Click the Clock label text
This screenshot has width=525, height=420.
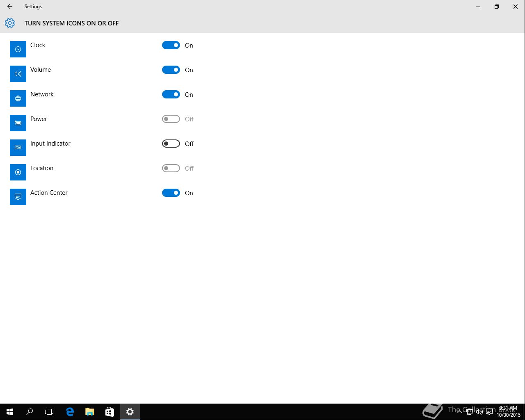click(38, 45)
